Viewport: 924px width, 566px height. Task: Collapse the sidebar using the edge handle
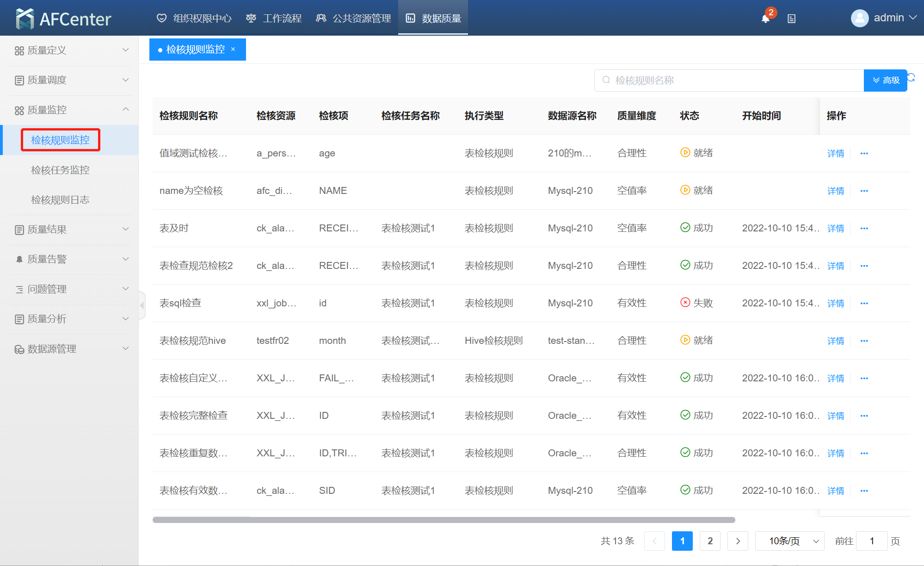142,305
